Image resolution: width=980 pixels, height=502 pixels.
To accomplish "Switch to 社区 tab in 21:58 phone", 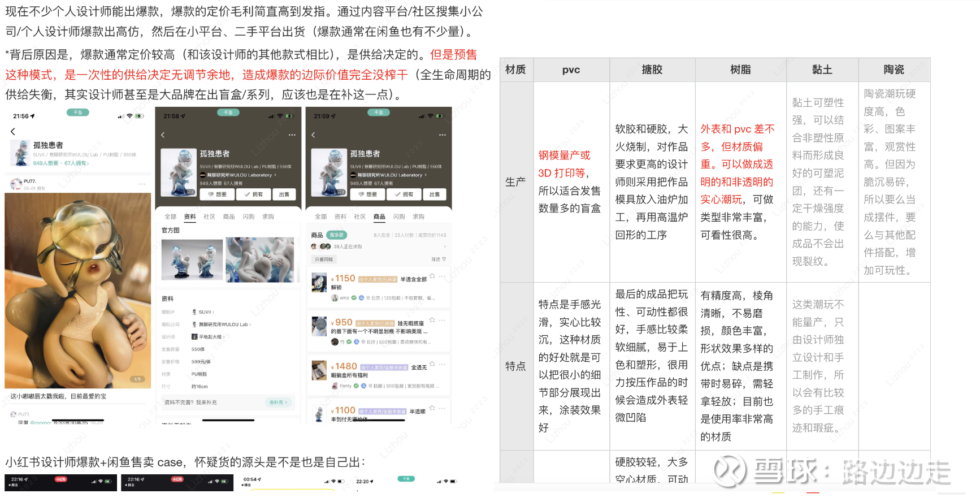I will tap(209, 217).
